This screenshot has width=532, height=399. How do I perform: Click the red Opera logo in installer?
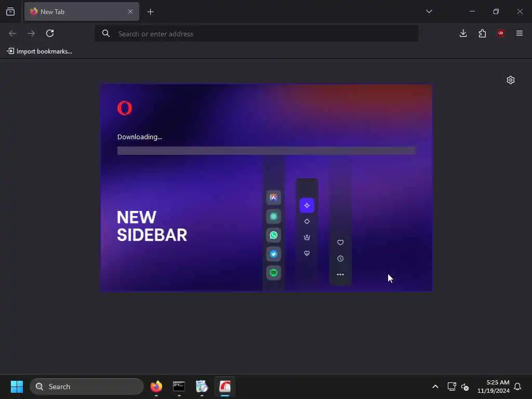[x=125, y=108]
